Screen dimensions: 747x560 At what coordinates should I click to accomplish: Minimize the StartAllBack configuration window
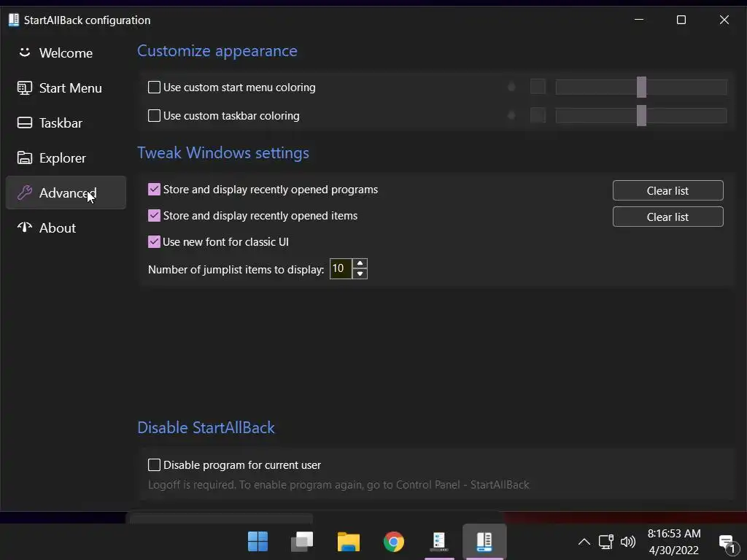639,20
